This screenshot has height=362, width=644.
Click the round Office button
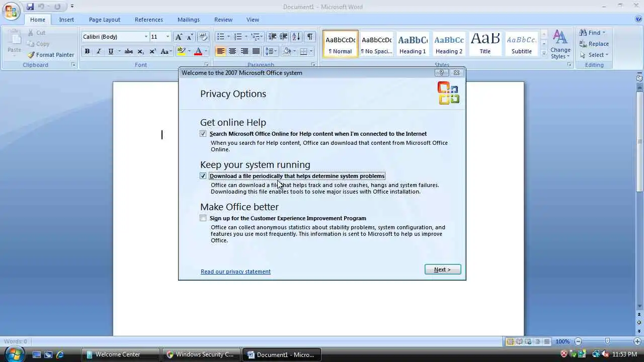[x=11, y=11]
